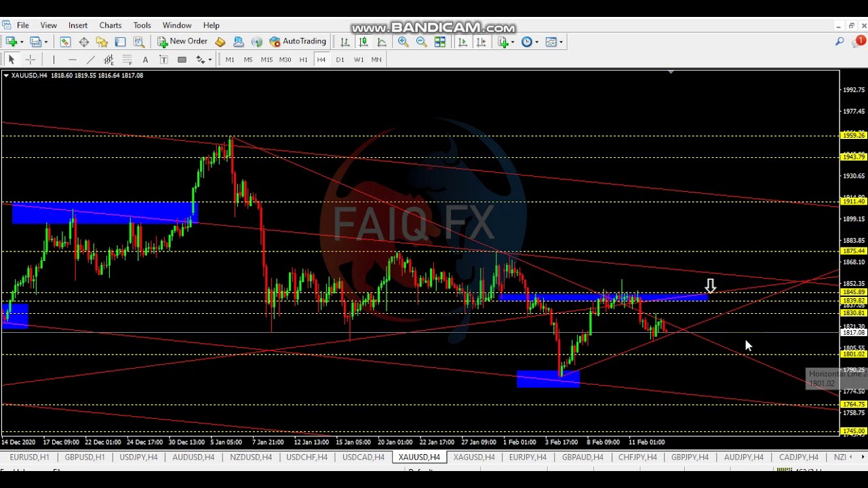
Task: Switch to H1 timeframe
Action: point(303,60)
